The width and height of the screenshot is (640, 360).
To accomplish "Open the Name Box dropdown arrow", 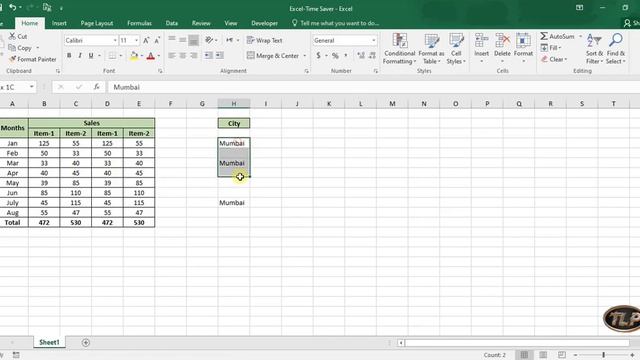I will point(31,87).
